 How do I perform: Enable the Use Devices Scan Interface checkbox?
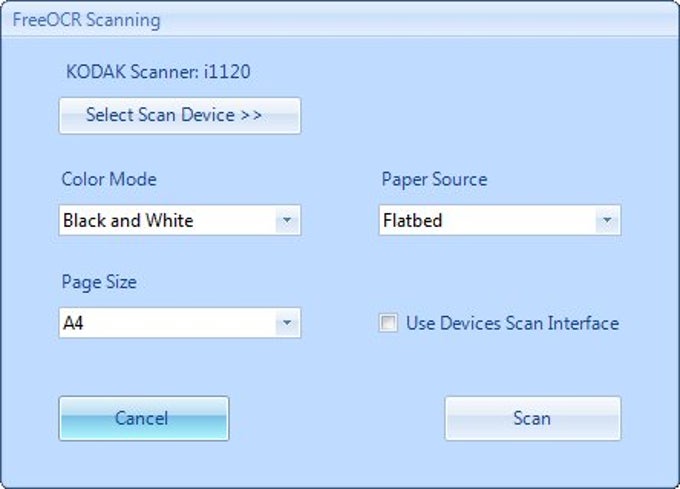click(x=388, y=323)
